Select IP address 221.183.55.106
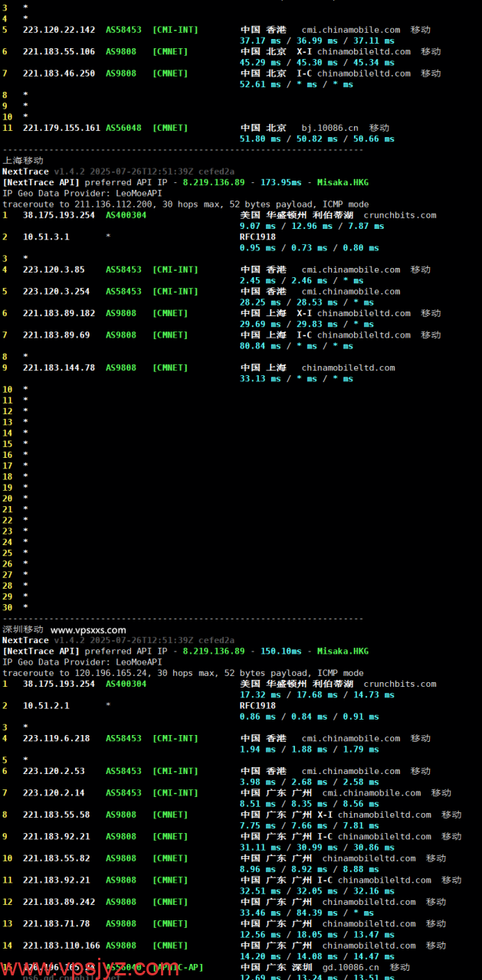 [59, 51]
